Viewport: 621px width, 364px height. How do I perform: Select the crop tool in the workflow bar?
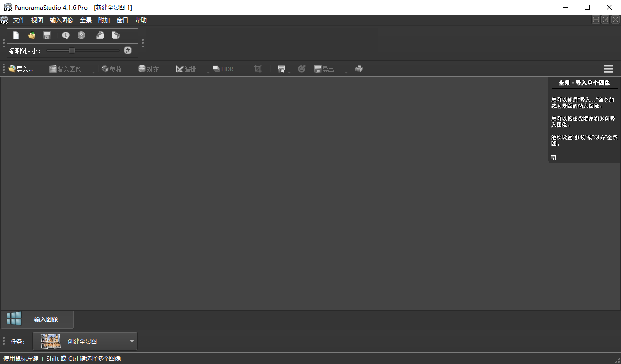[257, 69]
